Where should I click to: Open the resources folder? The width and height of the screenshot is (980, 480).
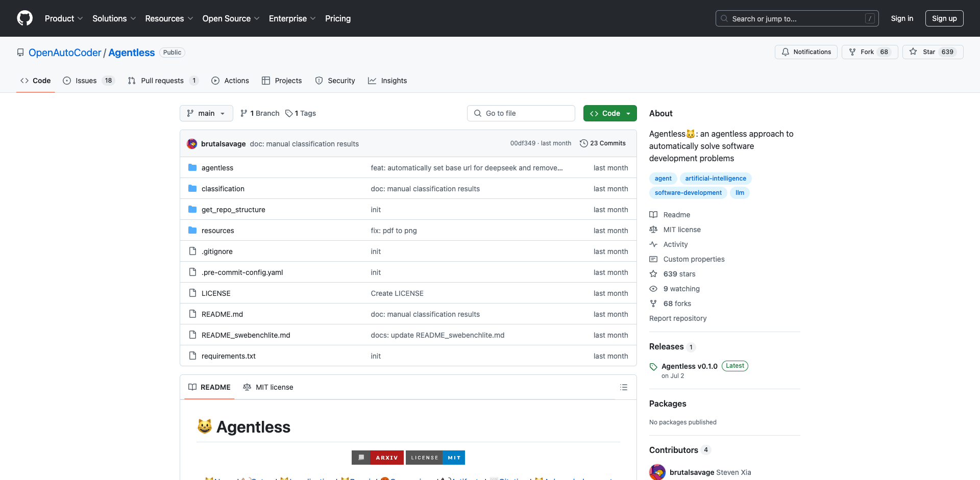(x=218, y=231)
